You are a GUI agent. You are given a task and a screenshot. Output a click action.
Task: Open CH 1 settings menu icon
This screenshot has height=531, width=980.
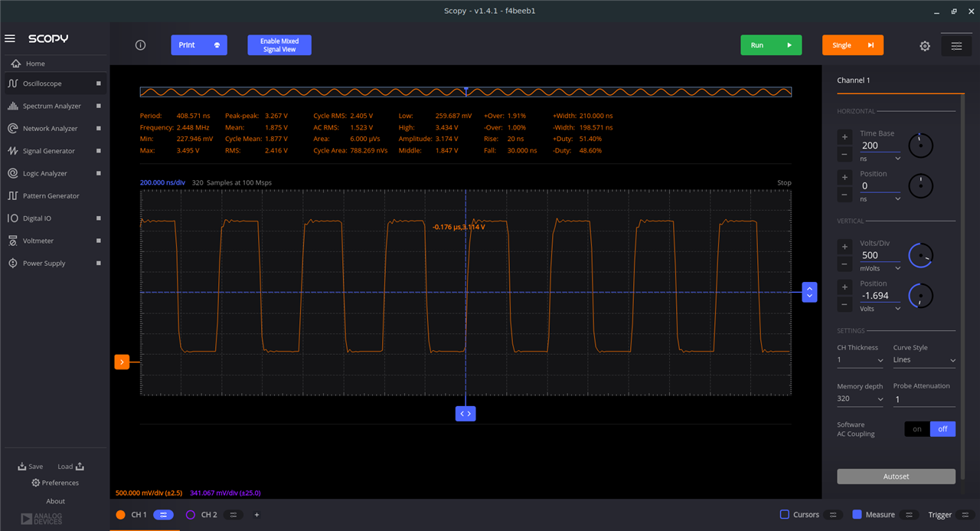tap(164, 515)
